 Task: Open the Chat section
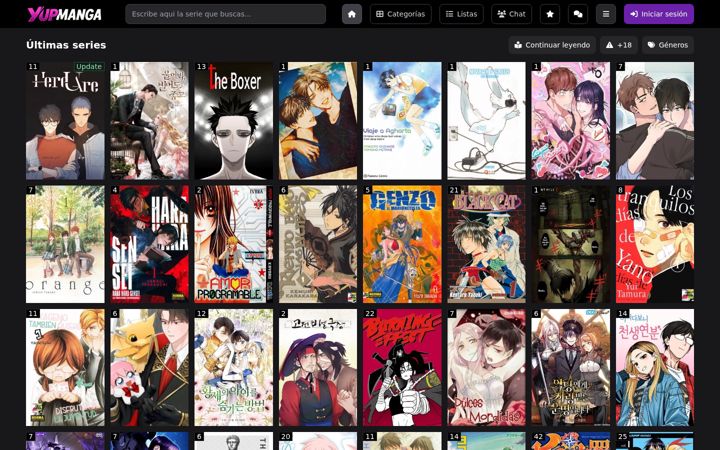[x=512, y=14]
